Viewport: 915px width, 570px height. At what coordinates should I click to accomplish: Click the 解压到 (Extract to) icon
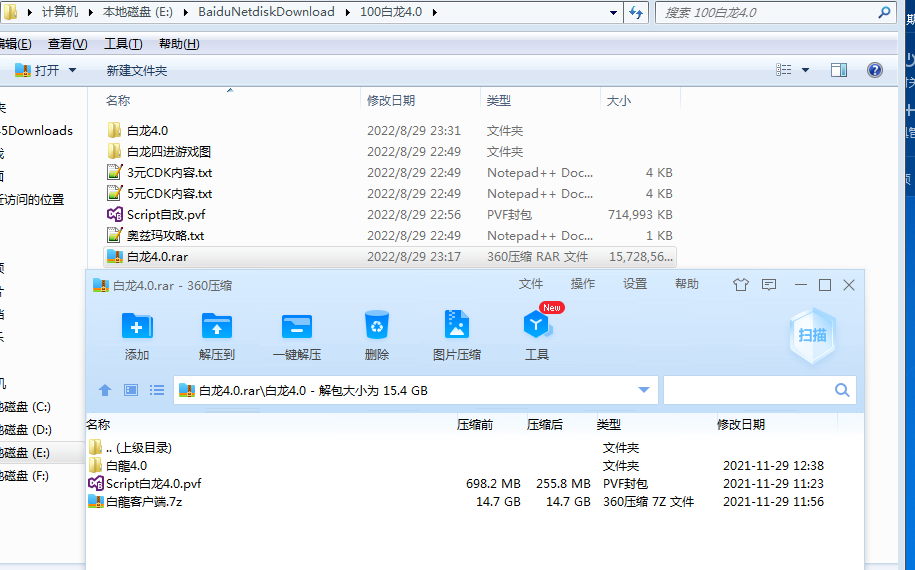(216, 326)
